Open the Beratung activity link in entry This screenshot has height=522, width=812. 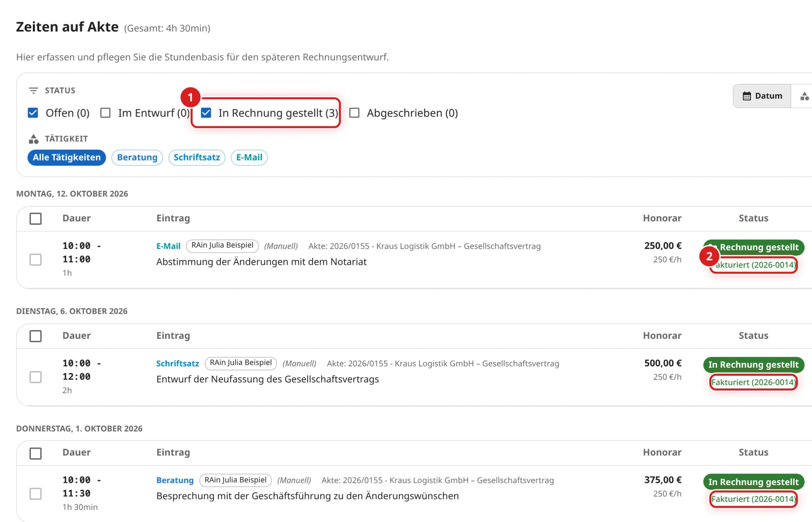coord(175,480)
